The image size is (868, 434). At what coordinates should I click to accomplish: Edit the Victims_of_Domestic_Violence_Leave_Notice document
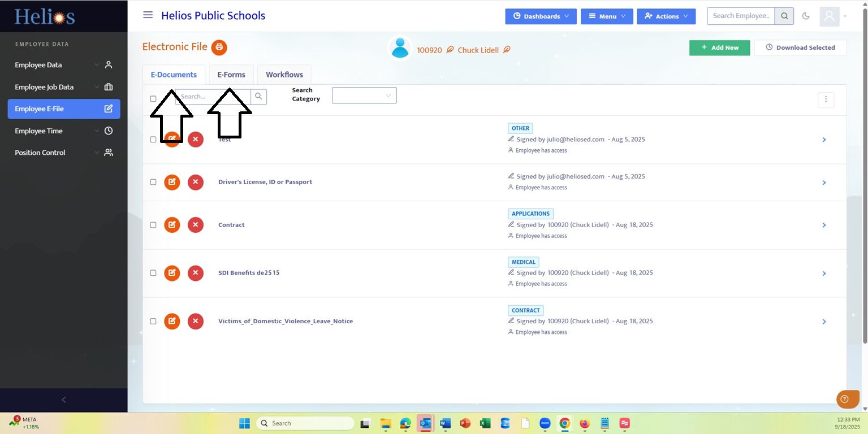click(x=172, y=321)
